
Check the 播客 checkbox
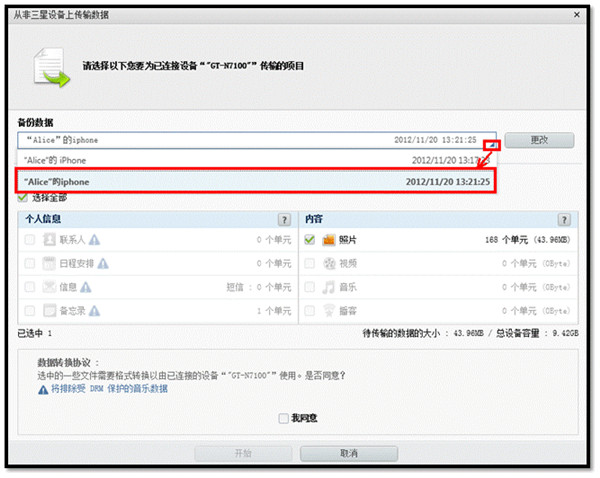click(x=310, y=311)
